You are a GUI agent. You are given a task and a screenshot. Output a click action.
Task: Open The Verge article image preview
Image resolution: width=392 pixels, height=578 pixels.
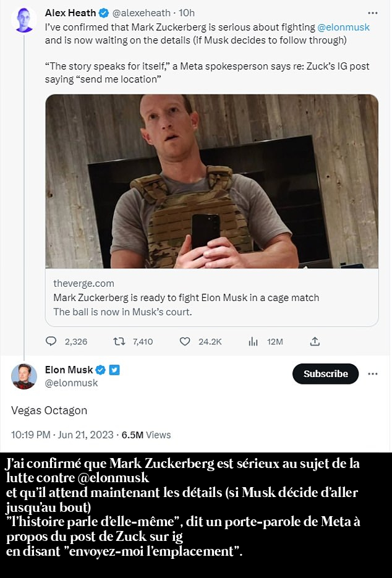point(211,181)
